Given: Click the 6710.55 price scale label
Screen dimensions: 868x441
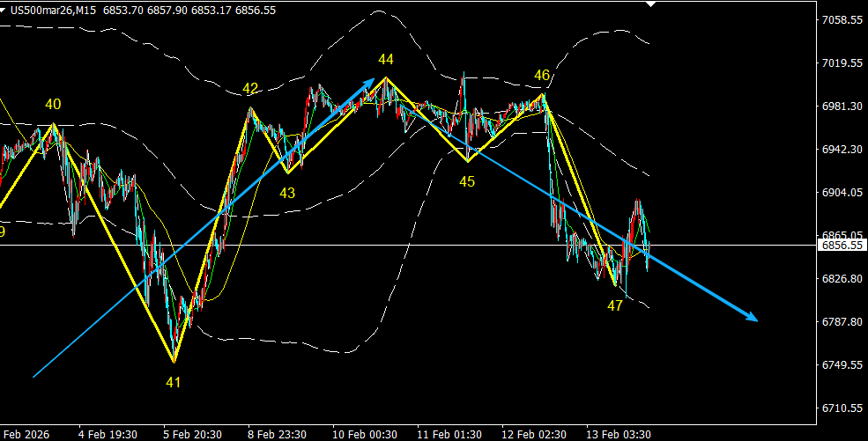Looking at the screenshot, I should point(842,408).
